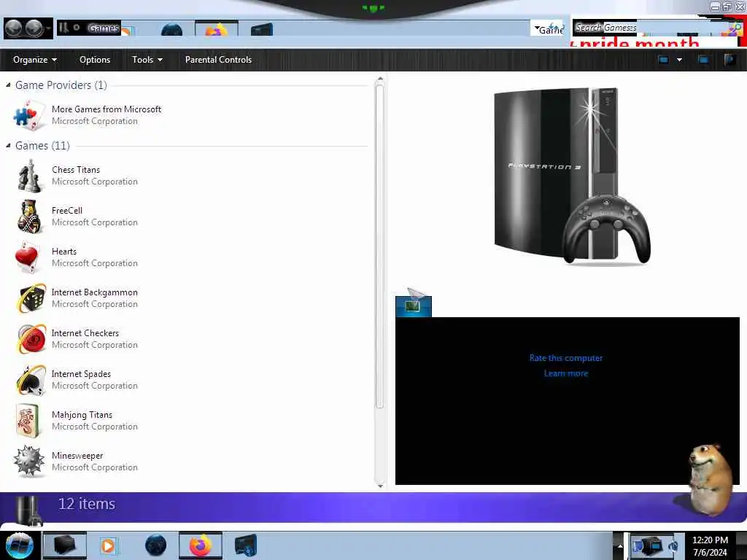The height and width of the screenshot is (560, 747).
Task: Select the Internet Backgammon entry text
Action: [94, 292]
